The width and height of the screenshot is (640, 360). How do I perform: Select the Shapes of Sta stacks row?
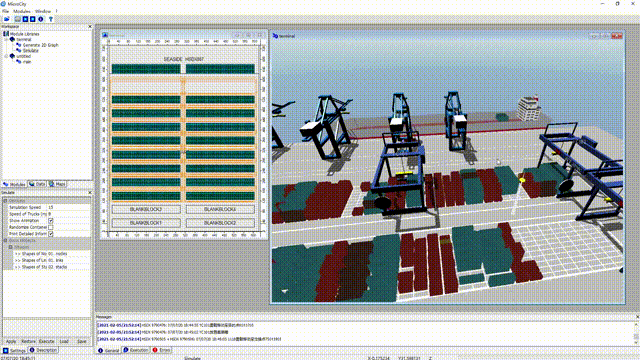51,267
